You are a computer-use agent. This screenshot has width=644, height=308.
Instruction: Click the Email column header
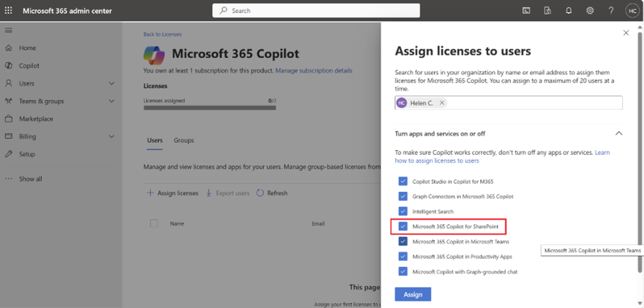318,224
